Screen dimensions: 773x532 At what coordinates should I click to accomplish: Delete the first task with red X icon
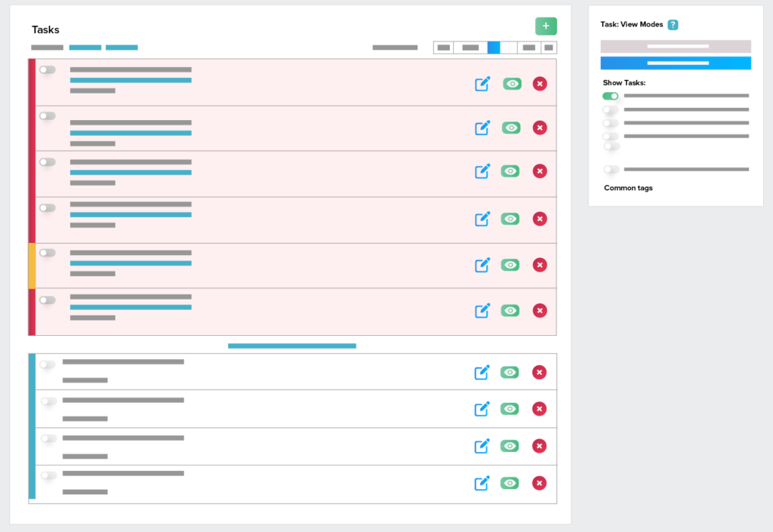[540, 84]
